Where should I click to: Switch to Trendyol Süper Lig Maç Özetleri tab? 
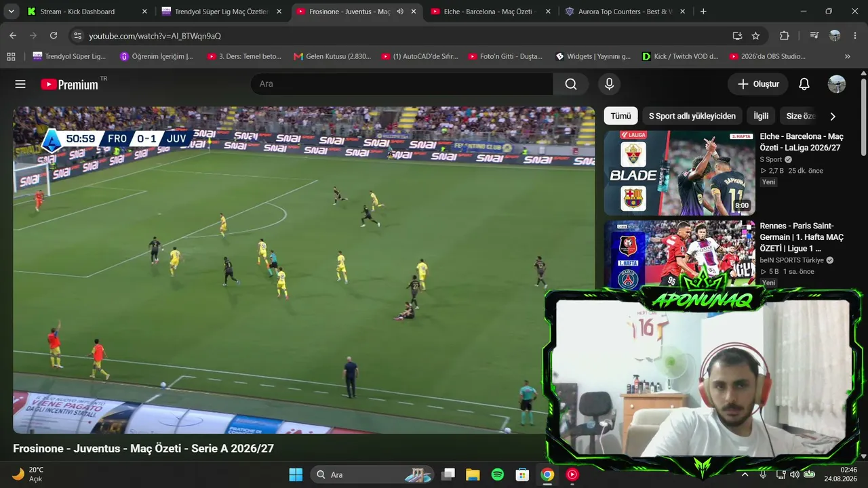222,12
